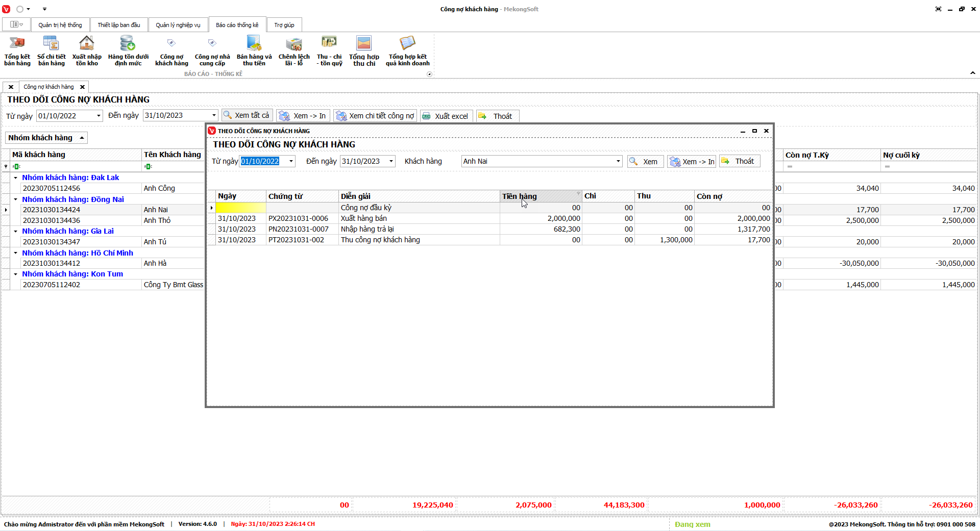Viewport: 980px width, 531px height.
Task: Open Bán hàng và thu tiền report
Action: (x=254, y=51)
